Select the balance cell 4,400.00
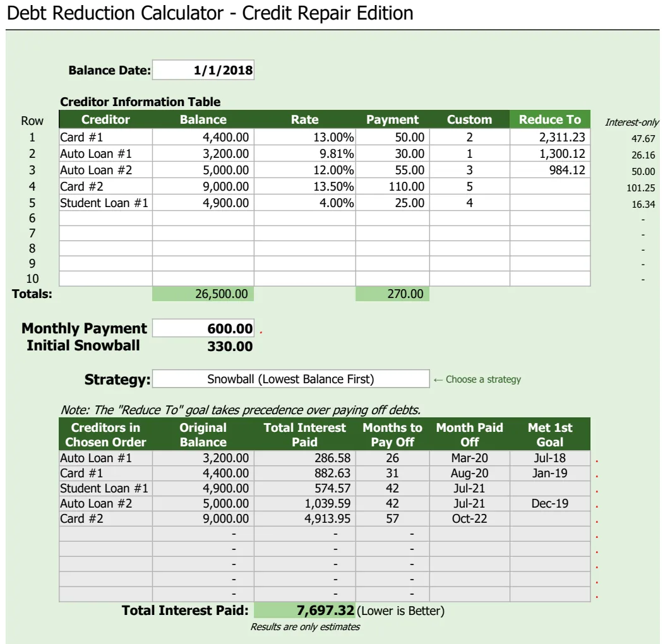Viewport: 665px width, 644px height. (x=203, y=137)
